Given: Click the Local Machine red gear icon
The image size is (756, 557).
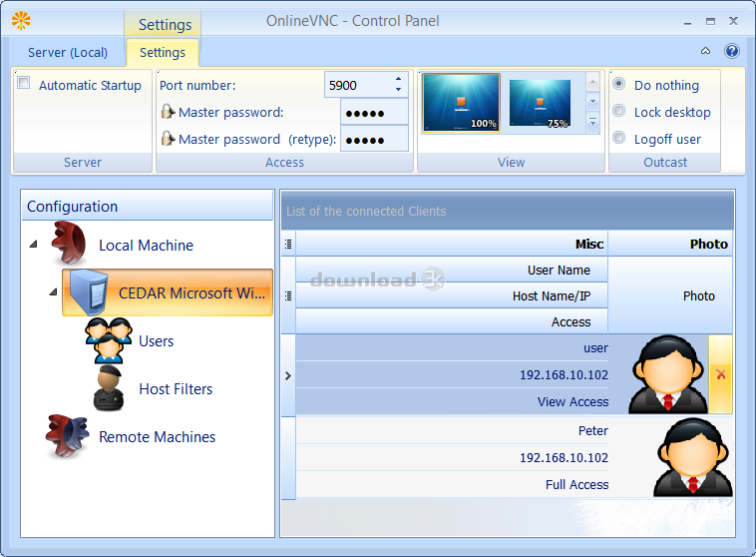Looking at the screenshot, I should [69, 244].
